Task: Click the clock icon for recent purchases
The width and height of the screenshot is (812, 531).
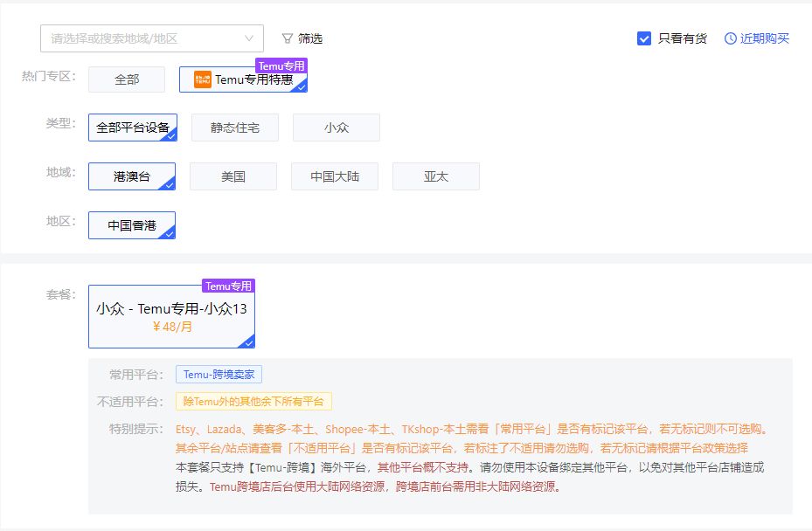Action: click(730, 38)
